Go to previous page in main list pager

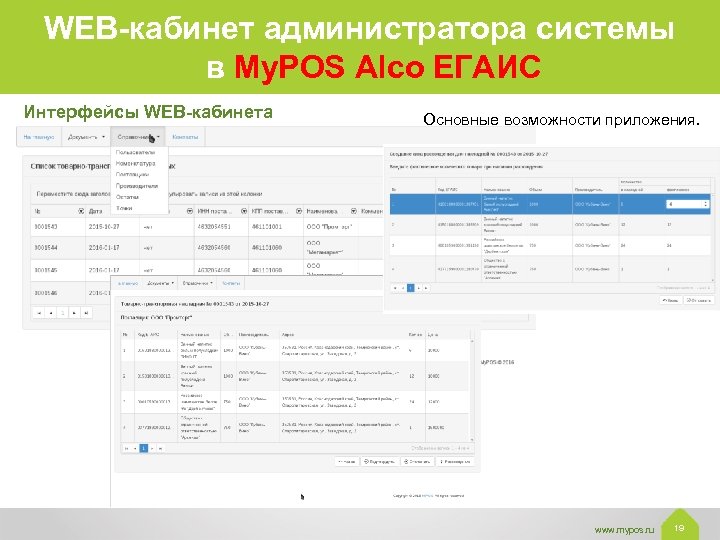(x=51, y=313)
